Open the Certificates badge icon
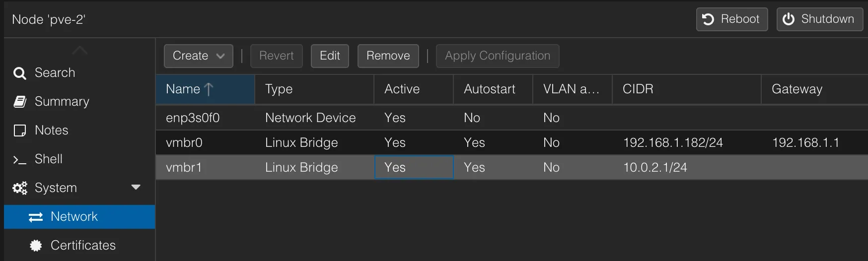Image resolution: width=868 pixels, height=261 pixels. (36, 246)
